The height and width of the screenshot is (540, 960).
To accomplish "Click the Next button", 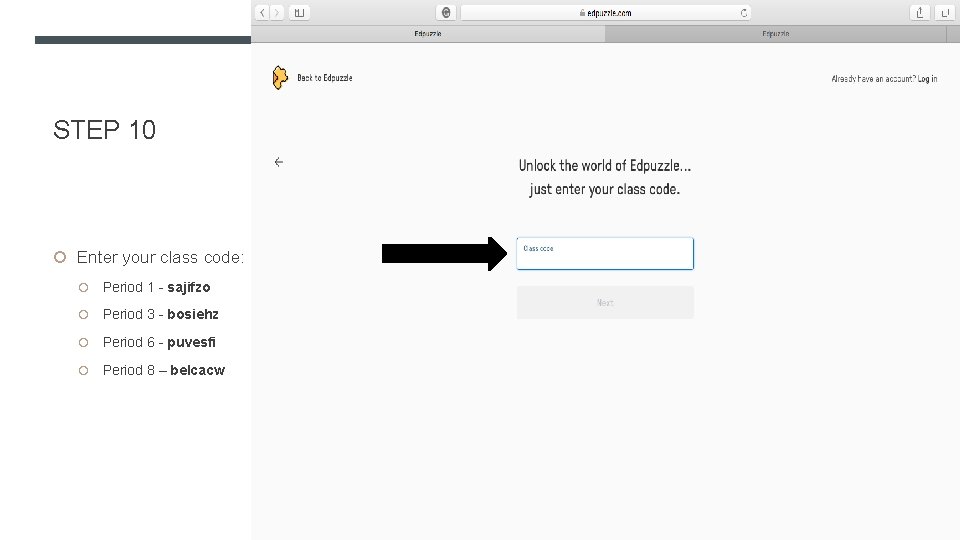I will pyautogui.click(x=605, y=302).
